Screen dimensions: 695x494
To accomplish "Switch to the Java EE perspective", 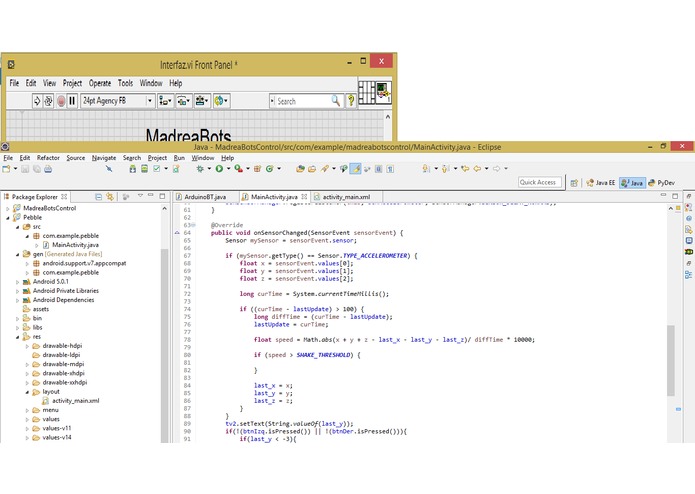I will (x=601, y=183).
